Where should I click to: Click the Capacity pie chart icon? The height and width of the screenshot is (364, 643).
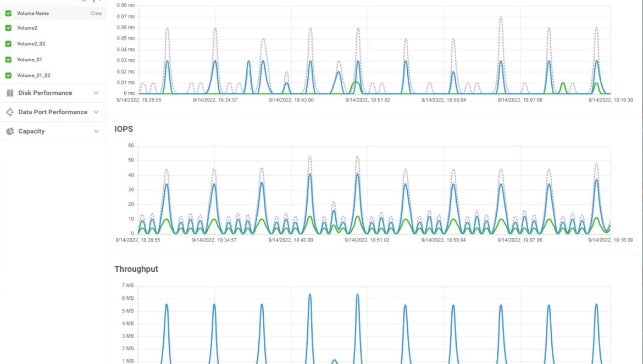click(10, 131)
